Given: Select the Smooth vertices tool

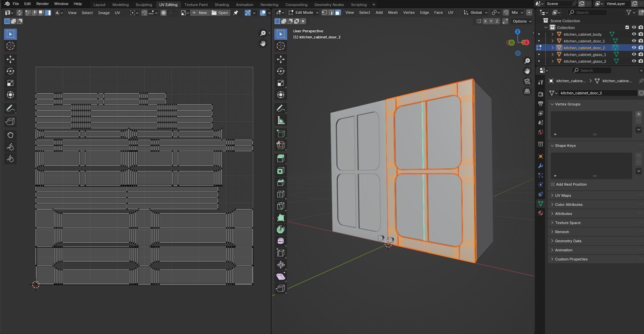Looking at the screenshot, I should pos(281,241).
